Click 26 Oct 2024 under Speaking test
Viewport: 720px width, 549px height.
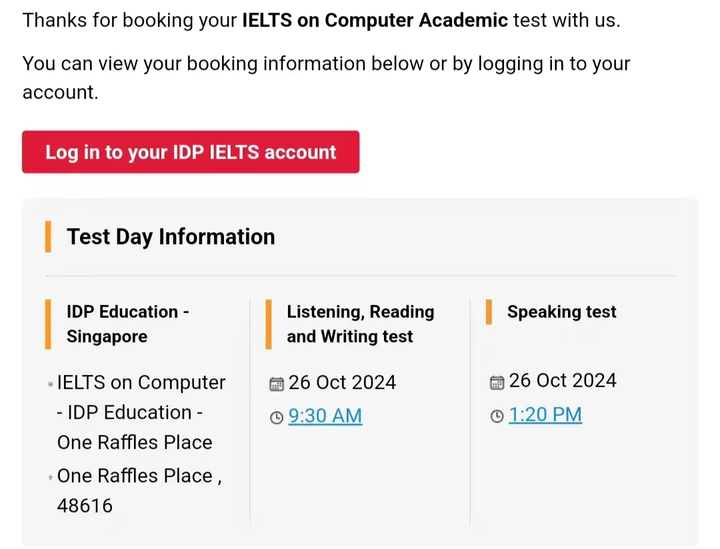pyautogui.click(x=562, y=381)
